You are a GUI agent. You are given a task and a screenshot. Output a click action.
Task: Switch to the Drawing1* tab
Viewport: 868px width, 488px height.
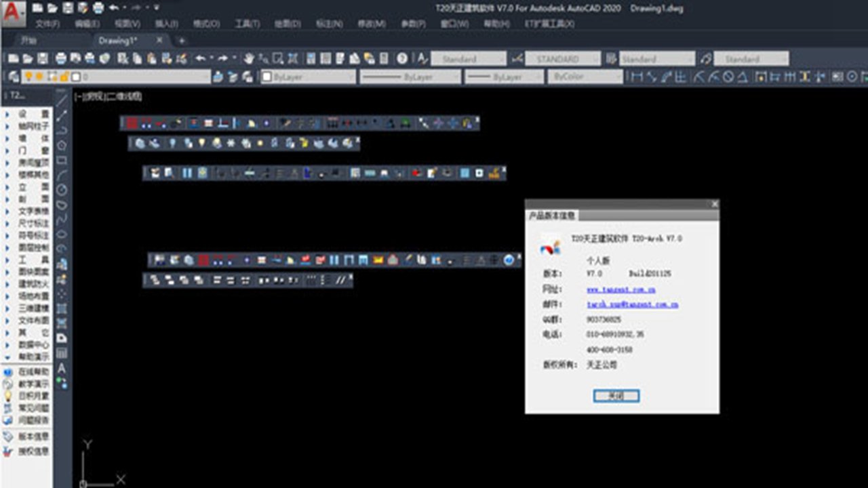119,41
